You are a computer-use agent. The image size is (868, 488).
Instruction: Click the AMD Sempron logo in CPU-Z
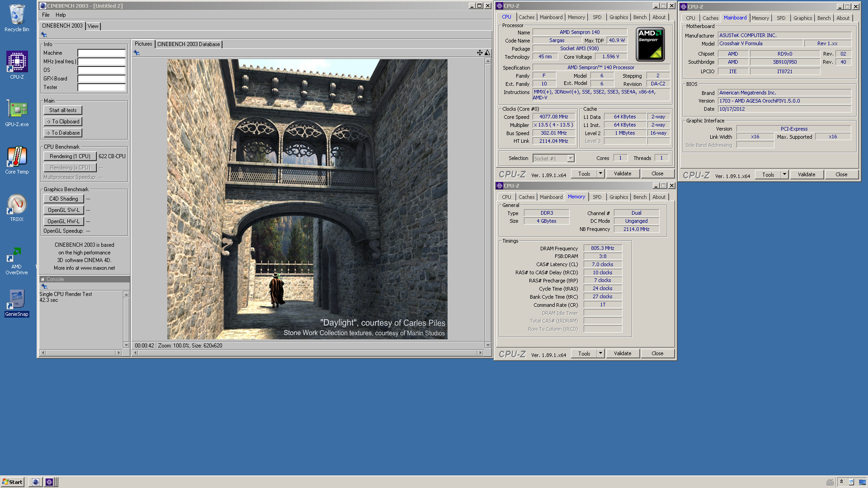point(650,44)
